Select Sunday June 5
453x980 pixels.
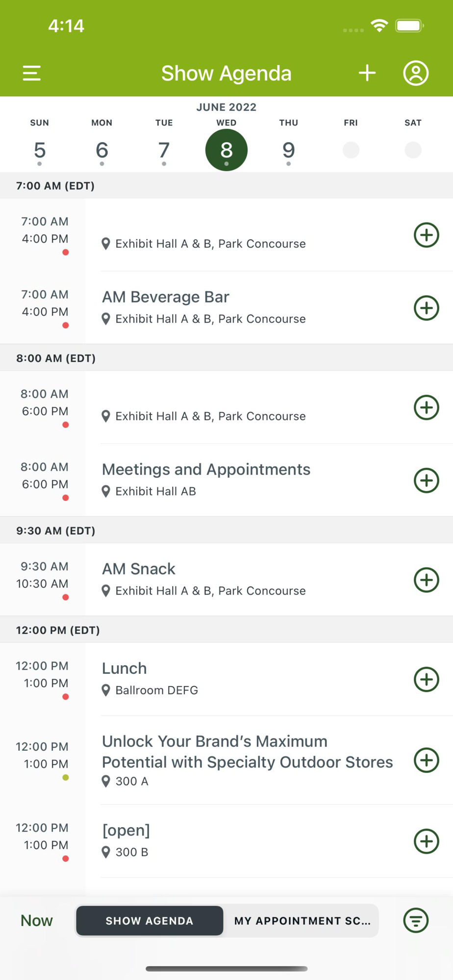point(40,150)
